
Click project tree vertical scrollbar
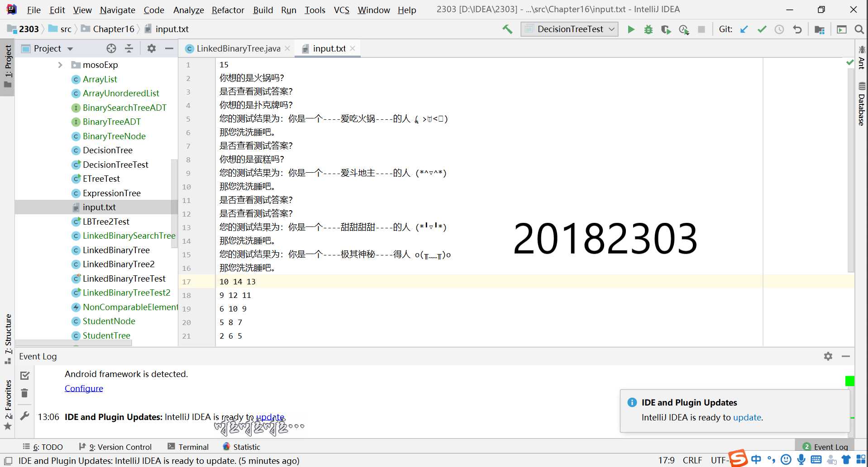click(174, 203)
